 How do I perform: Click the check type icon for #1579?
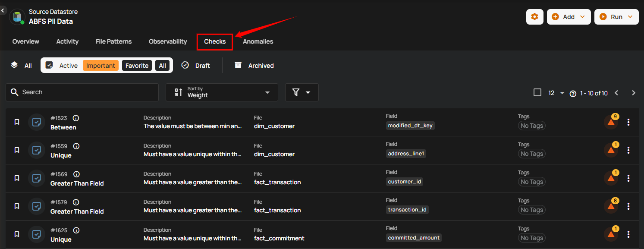[x=37, y=206]
